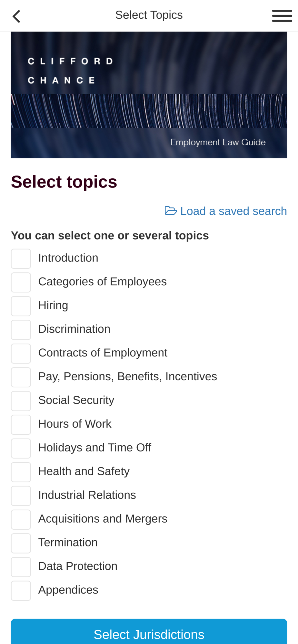Enable the Termination checkbox
Image resolution: width=298 pixels, height=644 pixels.
[21, 543]
